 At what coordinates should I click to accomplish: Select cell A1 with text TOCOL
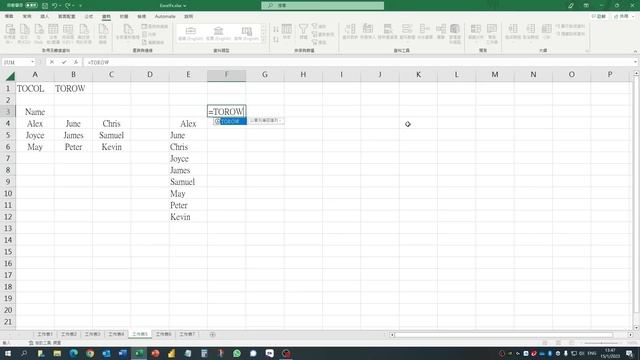[35, 89]
